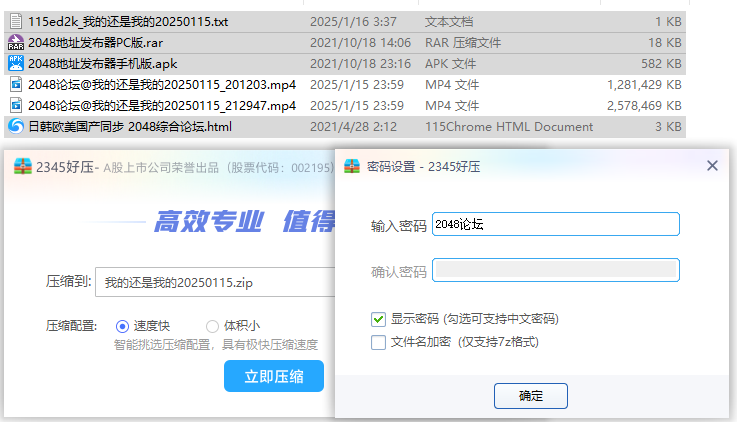Click the size value 582 KB
Image resolution: width=737 pixels, height=422 pixels.
(661, 63)
